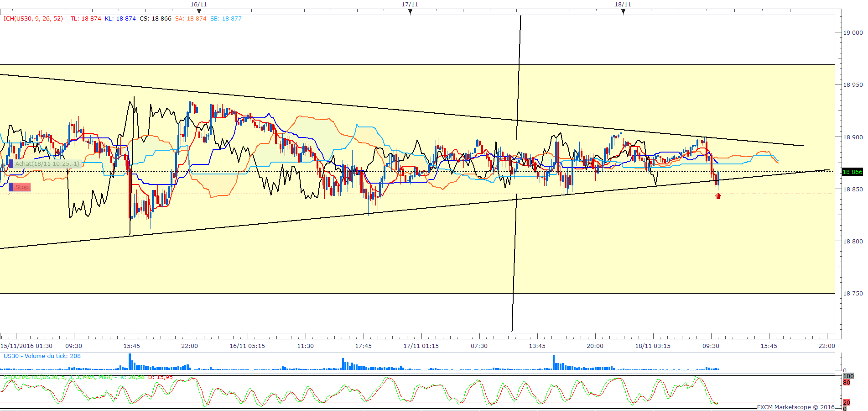Viewport: 868px width, 411px height.
Task: Click the red TL: 18 874 legend value
Action: coord(86,19)
